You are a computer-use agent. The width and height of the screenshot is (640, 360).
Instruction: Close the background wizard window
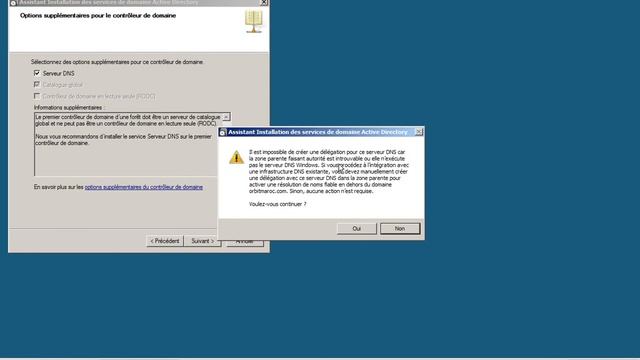[264, 2]
